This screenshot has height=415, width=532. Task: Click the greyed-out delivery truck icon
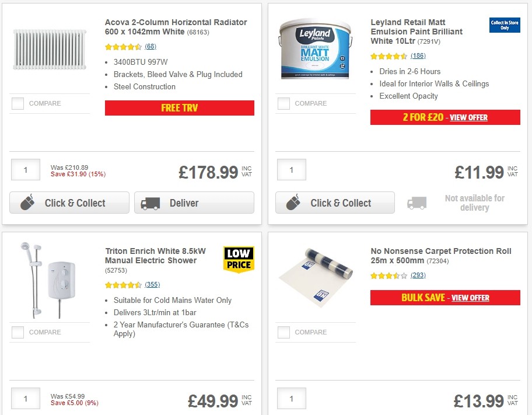[417, 202]
